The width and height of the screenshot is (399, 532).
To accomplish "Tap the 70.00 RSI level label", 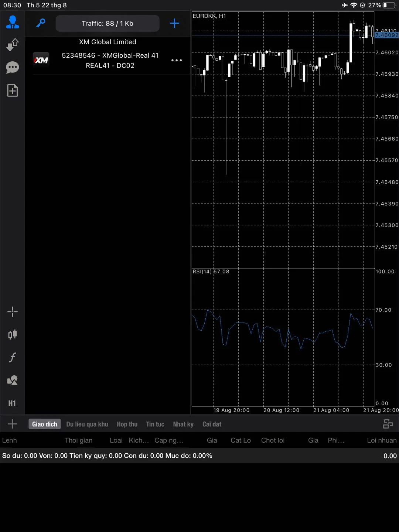I will pos(383,310).
